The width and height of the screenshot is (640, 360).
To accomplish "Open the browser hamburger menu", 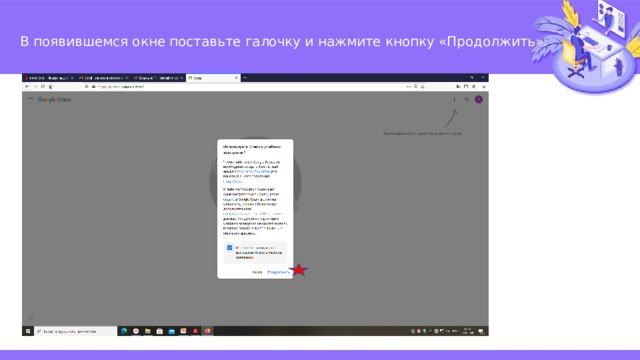I will (x=484, y=87).
